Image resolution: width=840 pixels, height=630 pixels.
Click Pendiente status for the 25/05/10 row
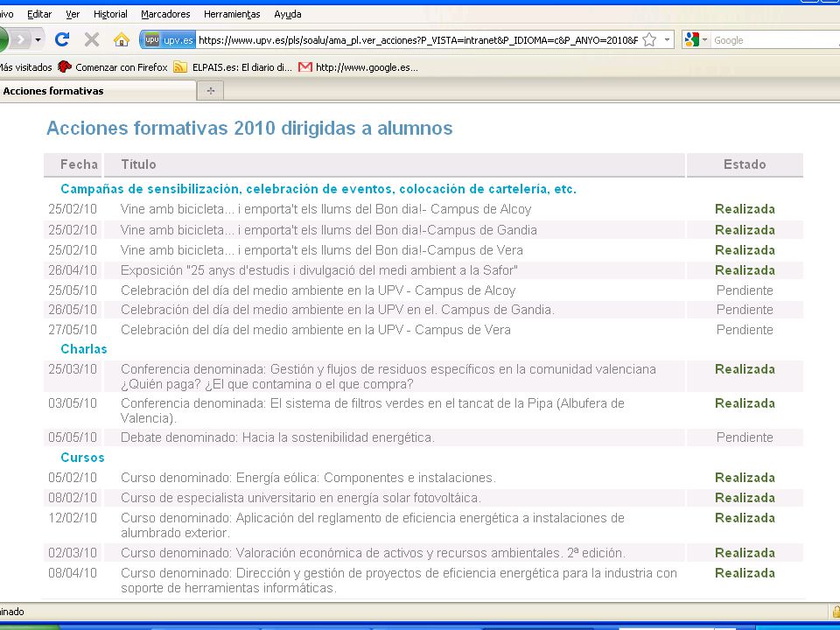coord(745,290)
